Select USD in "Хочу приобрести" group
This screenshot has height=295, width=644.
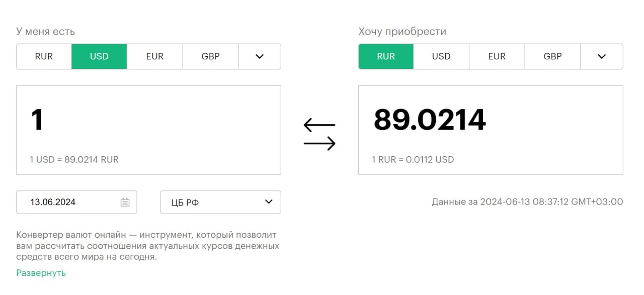tap(441, 56)
